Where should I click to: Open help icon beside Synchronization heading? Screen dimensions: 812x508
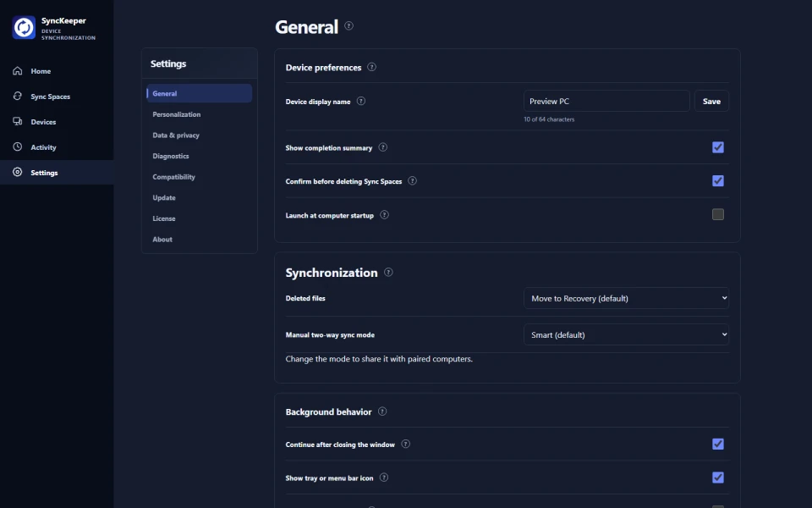[x=388, y=272]
